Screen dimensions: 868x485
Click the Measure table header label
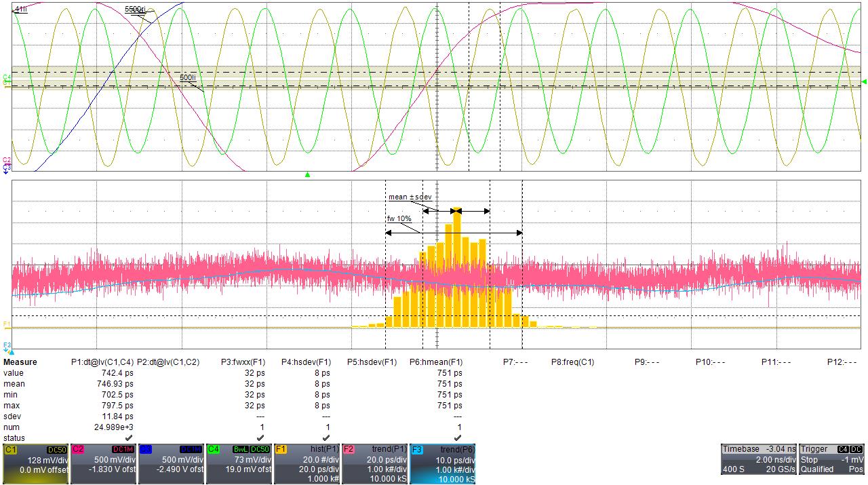tap(20, 362)
